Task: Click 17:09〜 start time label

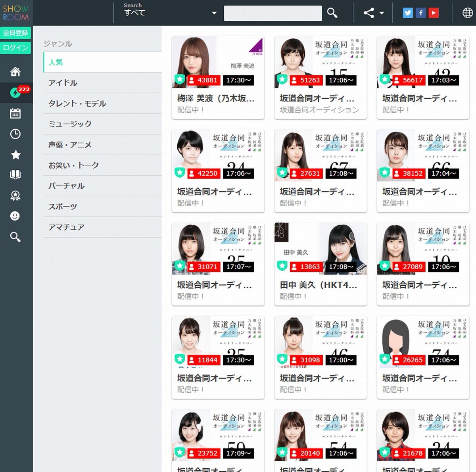Action: coord(238,453)
